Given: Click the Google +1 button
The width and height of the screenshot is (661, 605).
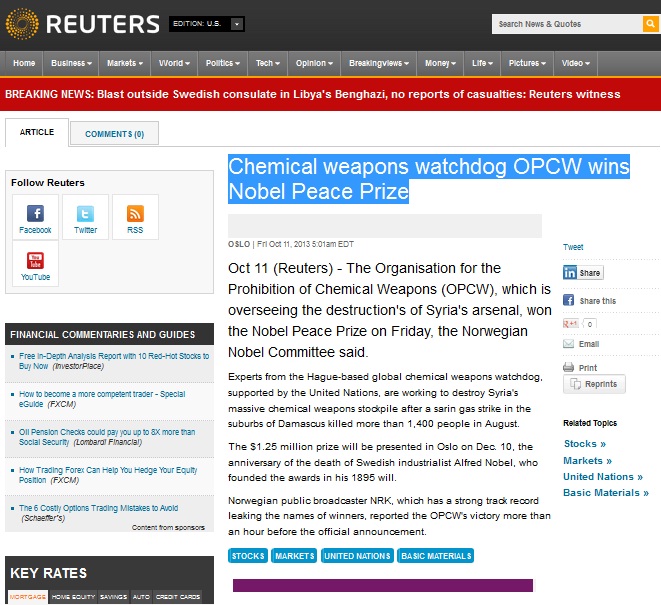Looking at the screenshot, I should click(x=571, y=324).
